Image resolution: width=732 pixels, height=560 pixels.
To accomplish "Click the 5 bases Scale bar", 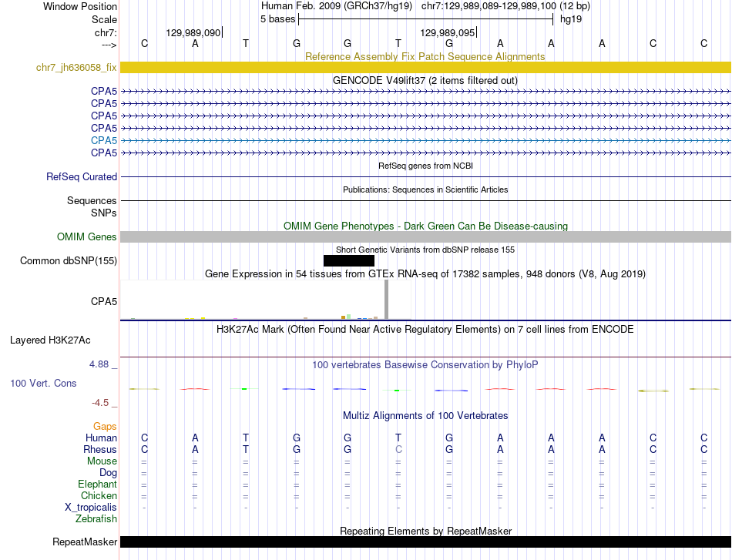I will pos(426,19).
